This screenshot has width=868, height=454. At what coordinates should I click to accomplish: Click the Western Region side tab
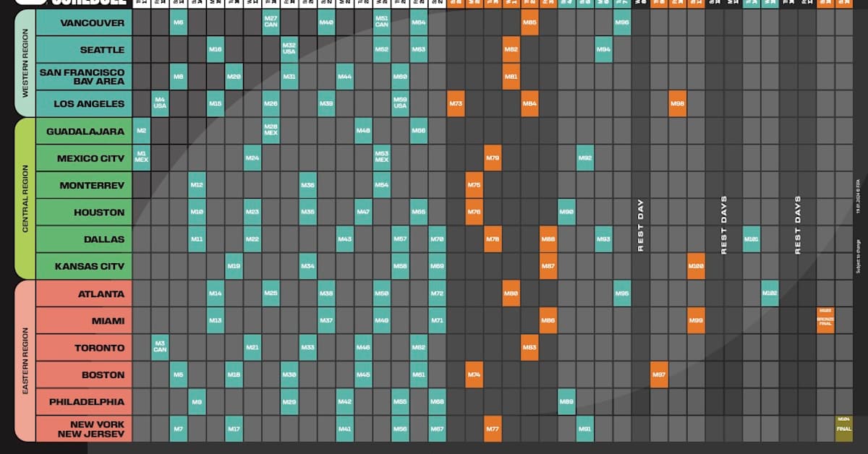pyautogui.click(x=25, y=64)
